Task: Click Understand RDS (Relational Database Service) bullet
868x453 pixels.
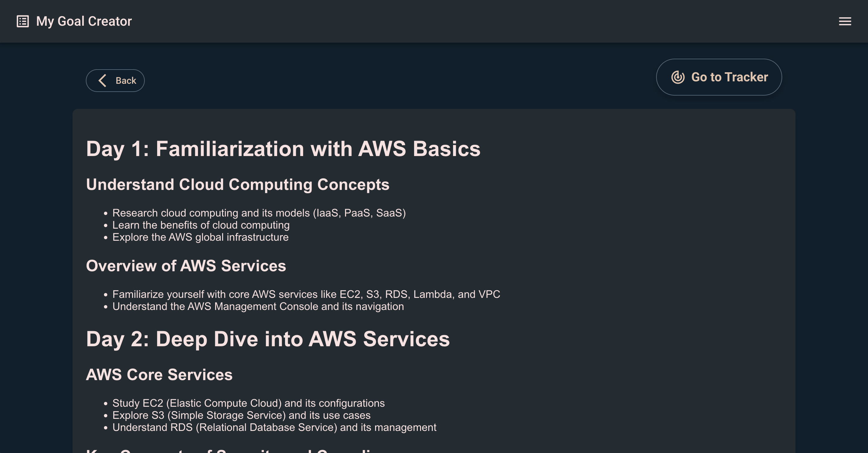Action: point(274,427)
